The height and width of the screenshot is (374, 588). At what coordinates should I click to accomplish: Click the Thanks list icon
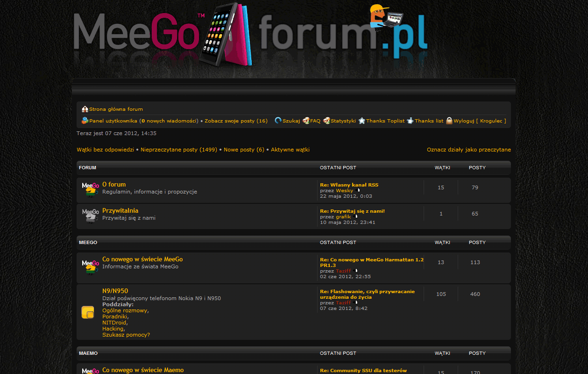pyautogui.click(x=410, y=121)
